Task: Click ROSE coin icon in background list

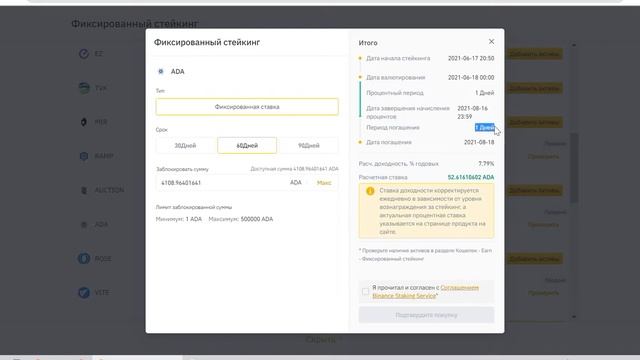Action: 84,258
